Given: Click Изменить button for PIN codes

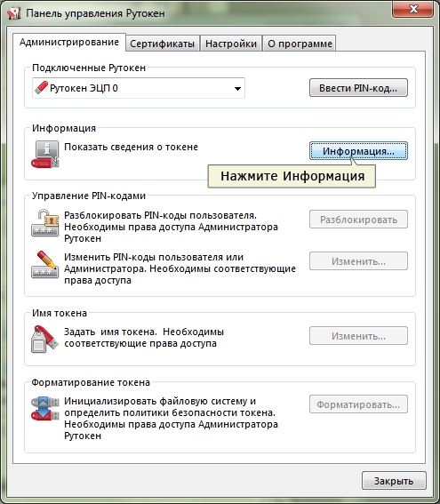Looking at the screenshot, I should point(359,261).
